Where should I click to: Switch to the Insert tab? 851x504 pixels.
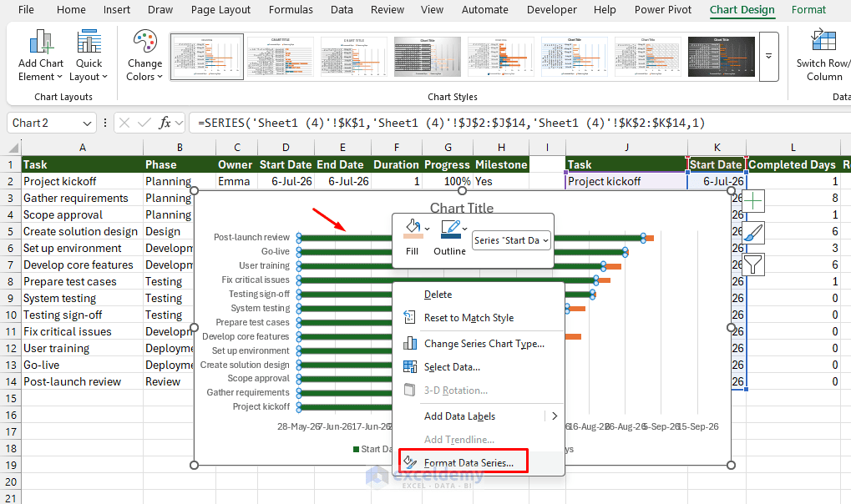click(x=117, y=10)
